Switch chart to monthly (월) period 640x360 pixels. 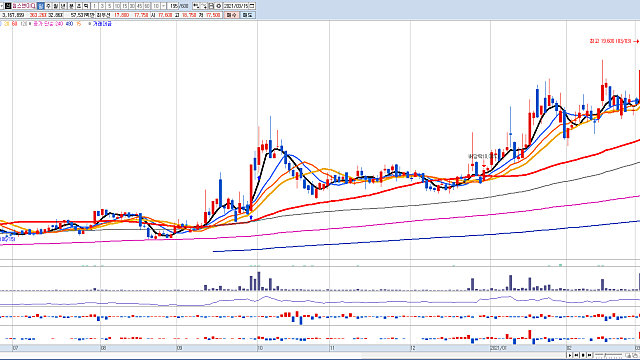[x=56, y=6]
